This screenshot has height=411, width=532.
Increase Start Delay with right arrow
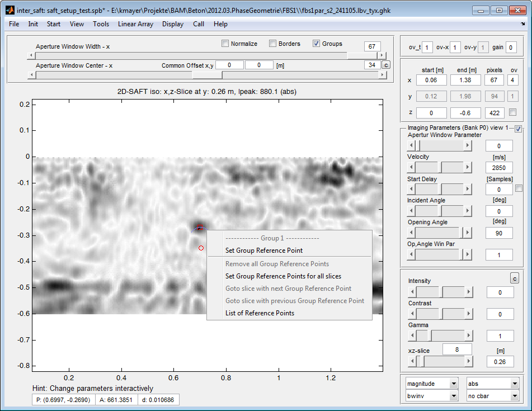tap(468, 189)
